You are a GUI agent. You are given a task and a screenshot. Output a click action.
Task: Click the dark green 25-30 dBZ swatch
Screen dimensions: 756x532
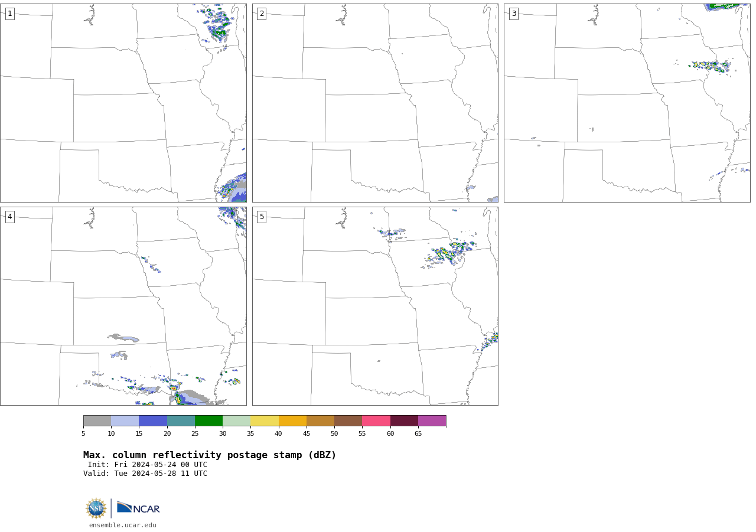208,420
